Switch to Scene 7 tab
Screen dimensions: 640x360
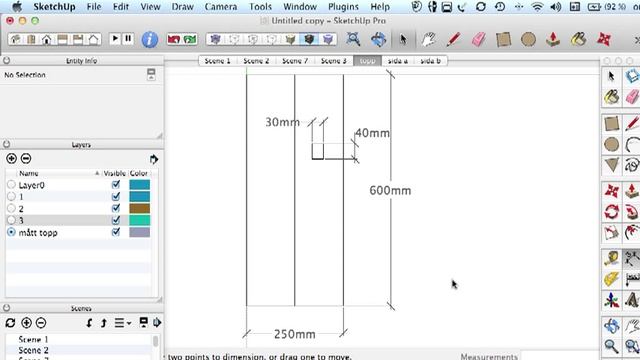pos(295,61)
